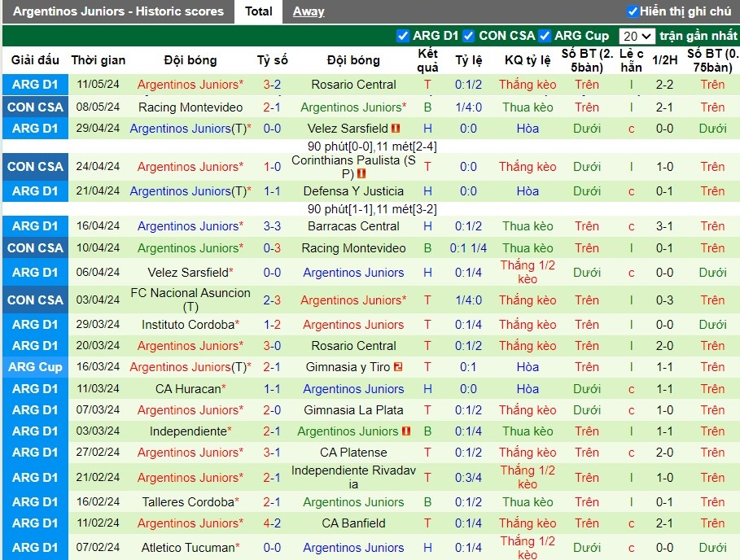Click the 0:1 1/4 odds on 10/04/24 row
The height and width of the screenshot is (560, 740).
[x=468, y=247]
